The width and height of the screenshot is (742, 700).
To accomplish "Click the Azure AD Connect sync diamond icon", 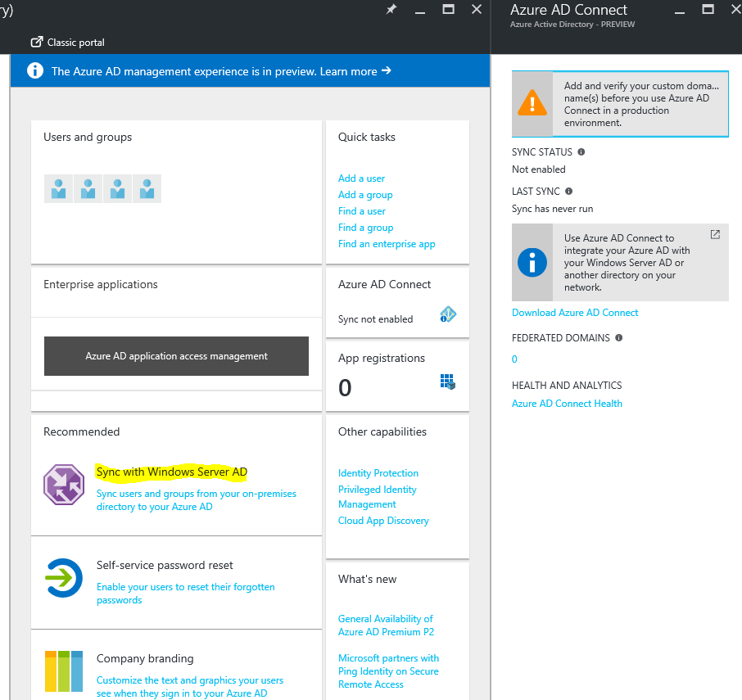I will point(448,314).
